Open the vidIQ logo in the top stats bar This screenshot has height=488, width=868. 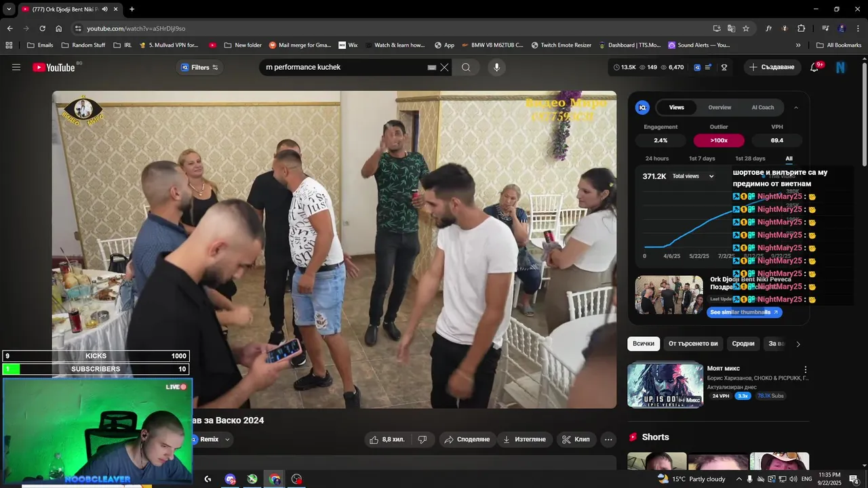click(697, 67)
